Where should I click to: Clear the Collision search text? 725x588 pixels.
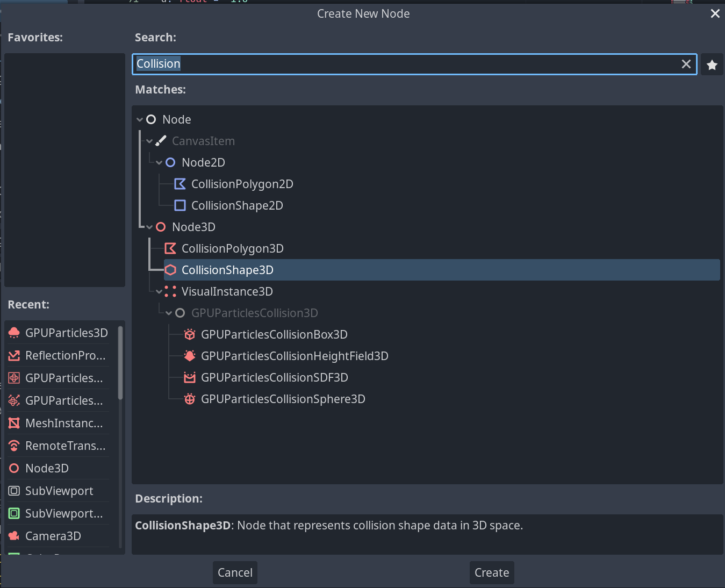686,64
